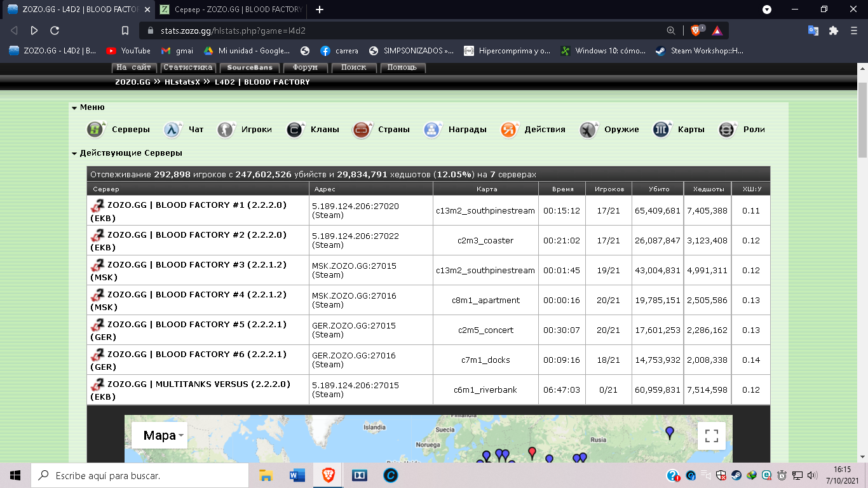Click the Хедшоты column header
The height and width of the screenshot is (488, 868).
[708, 189]
